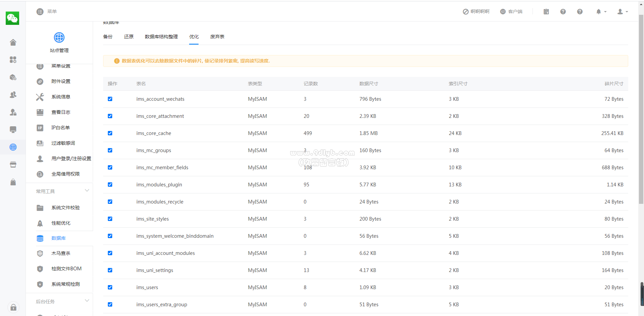Toggle the ims_uni_settings checkbox
Viewport: 644px width, 316px height.
click(110, 270)
